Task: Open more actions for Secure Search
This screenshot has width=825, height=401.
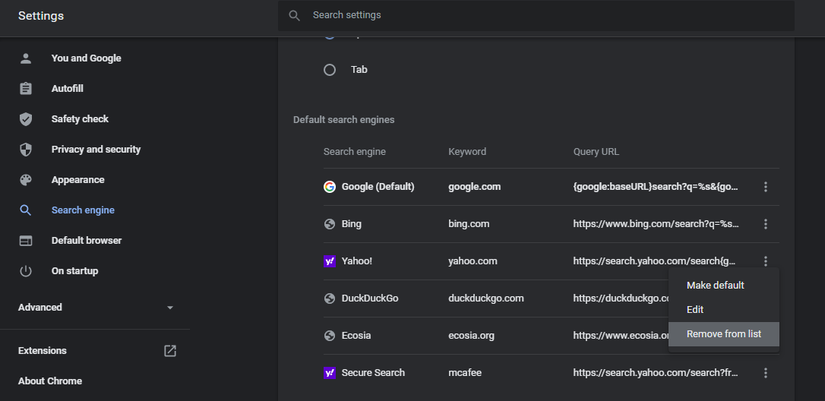Action: point(765,373)
